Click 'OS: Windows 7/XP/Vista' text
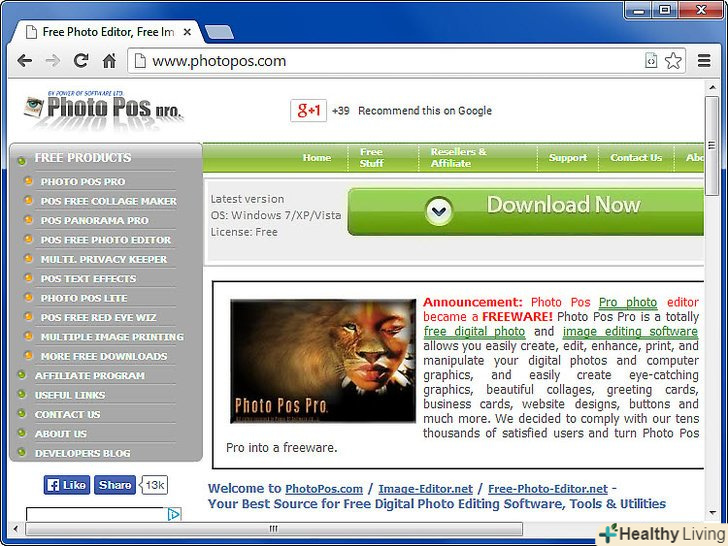The height and width of the screenshot is (546, 728). click(276, 215)
